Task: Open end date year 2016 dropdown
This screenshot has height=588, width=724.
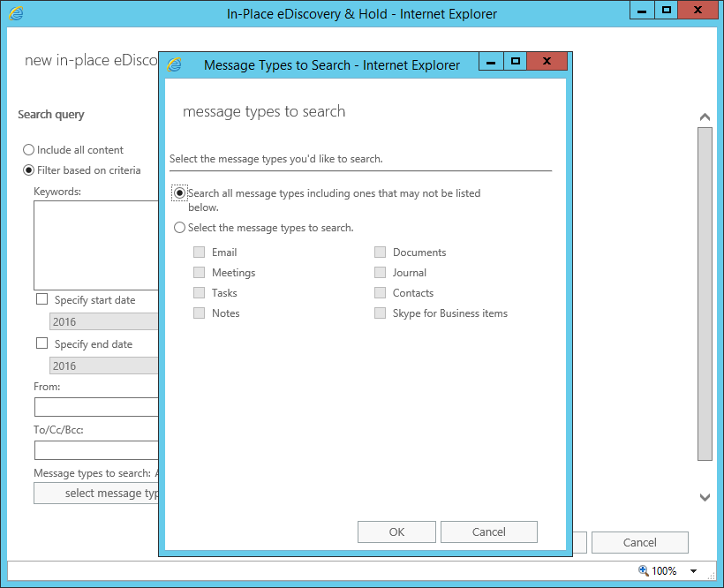Action: coord(104,366)
